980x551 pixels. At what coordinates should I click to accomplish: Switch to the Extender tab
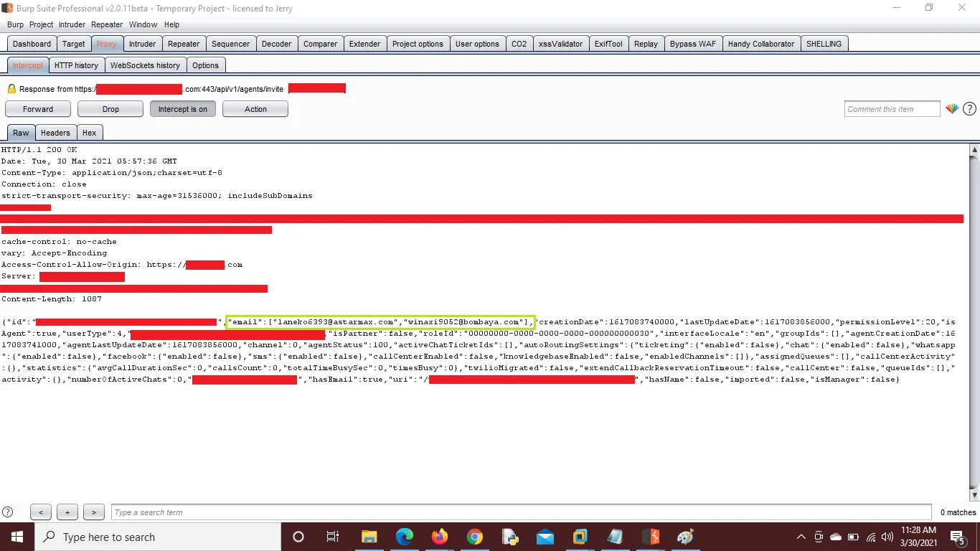(x=364, y=44)
